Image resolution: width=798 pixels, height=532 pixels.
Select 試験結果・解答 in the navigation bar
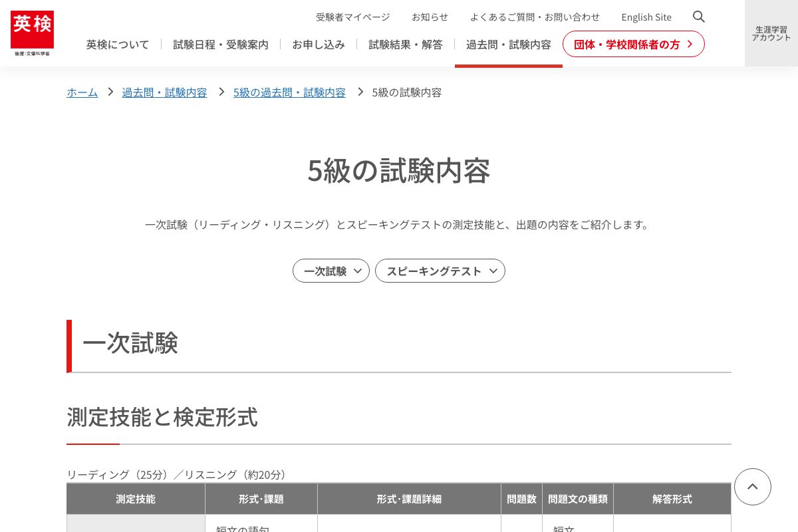click(x=405, y=44)
